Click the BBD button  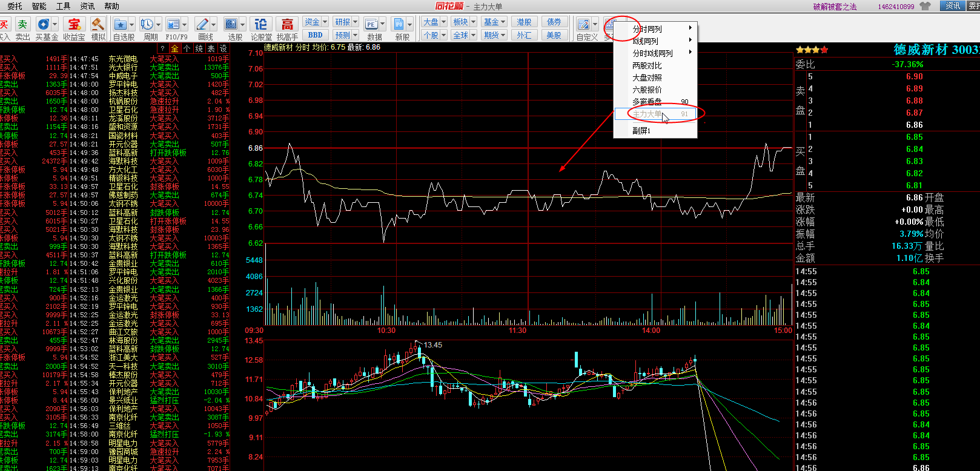point(315,35)
